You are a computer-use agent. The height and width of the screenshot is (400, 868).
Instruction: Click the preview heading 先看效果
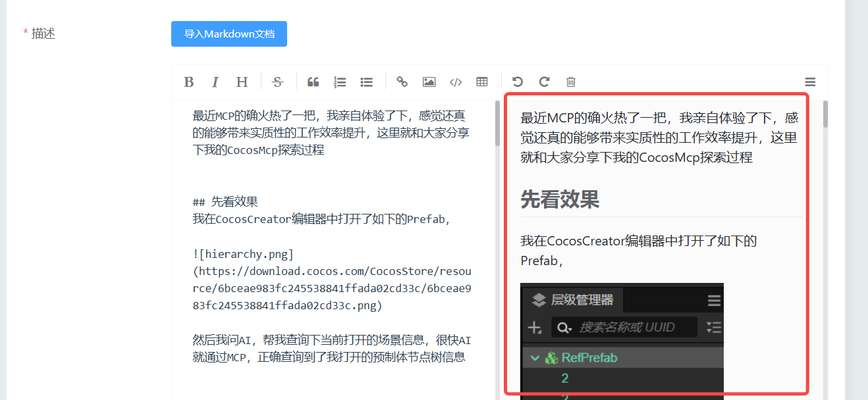[560, 199]
